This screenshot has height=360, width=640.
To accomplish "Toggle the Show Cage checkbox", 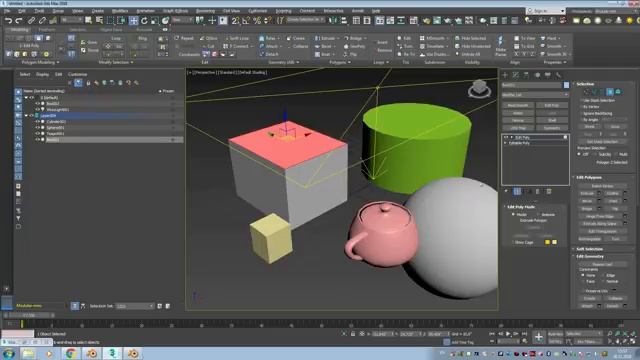I will tap(513, 242).
